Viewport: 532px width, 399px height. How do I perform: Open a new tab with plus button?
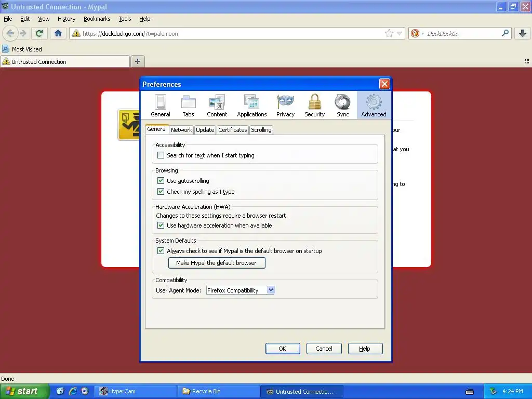pyautogui.click(x=137, y=61)
